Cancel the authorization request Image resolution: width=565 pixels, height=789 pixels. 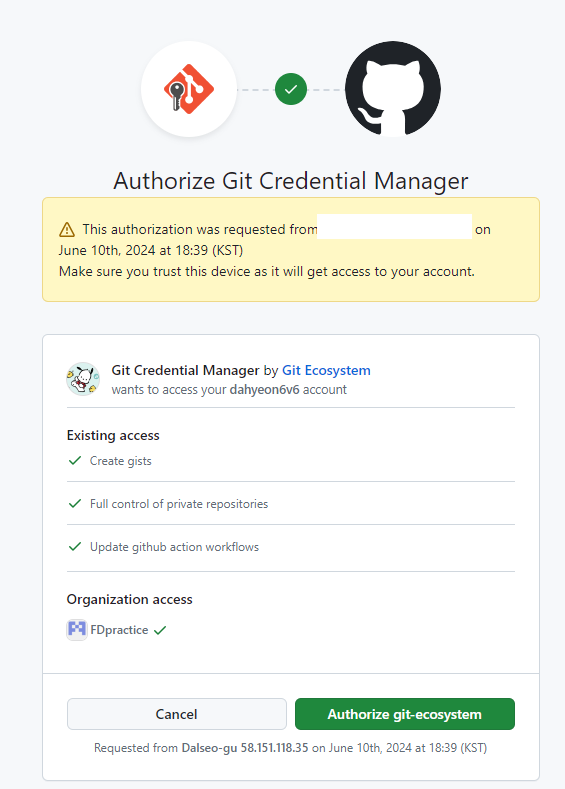(177, 714)
